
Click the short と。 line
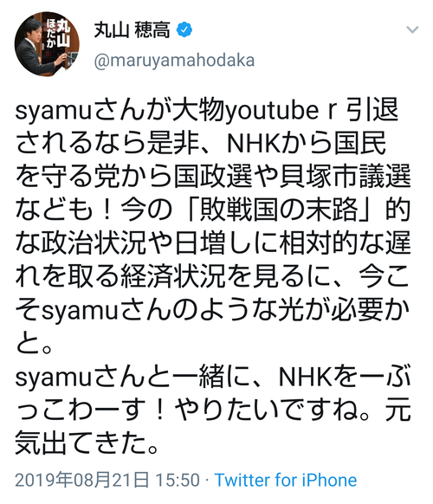coord(34,345)
